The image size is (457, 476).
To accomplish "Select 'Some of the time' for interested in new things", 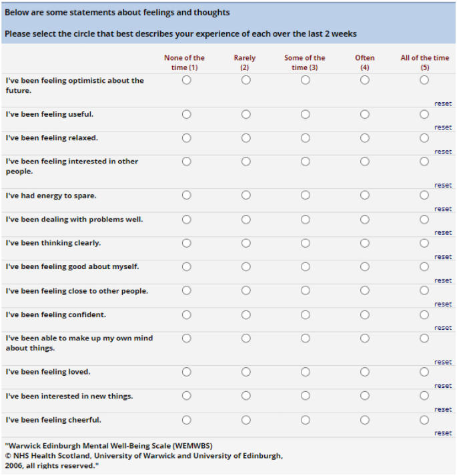I will 305,396.
